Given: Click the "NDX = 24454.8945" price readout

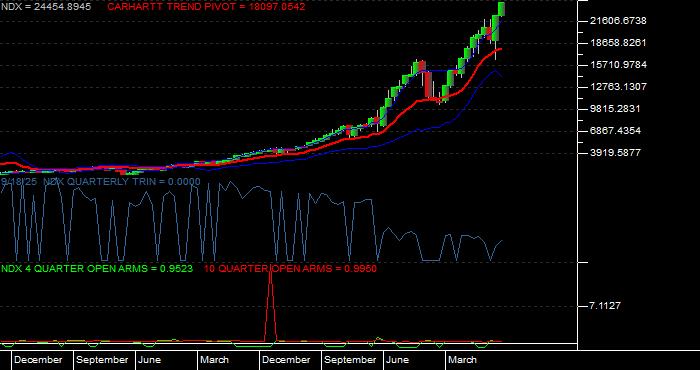Looking at the screenshot, I should 46,7.
